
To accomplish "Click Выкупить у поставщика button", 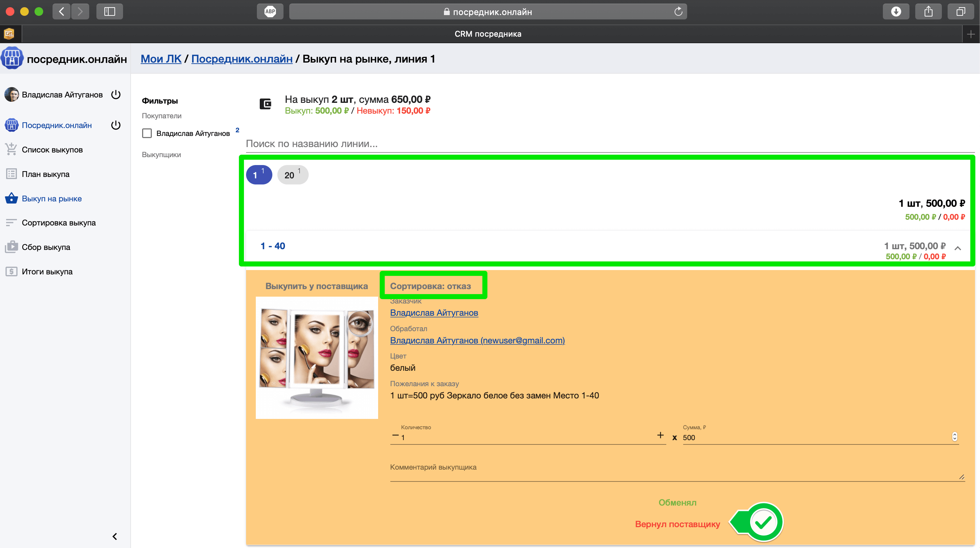I will click(x=316, y=286).
